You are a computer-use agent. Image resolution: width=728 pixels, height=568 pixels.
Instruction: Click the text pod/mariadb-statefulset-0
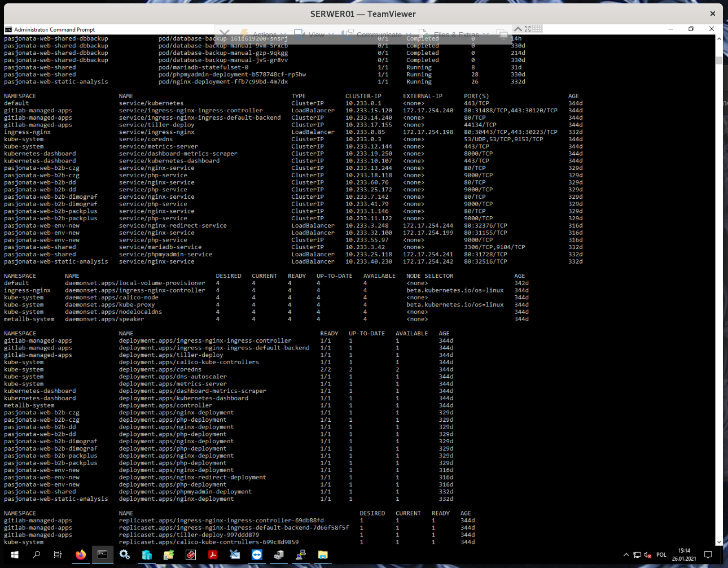pyautogui.click(x=203, y=67)
